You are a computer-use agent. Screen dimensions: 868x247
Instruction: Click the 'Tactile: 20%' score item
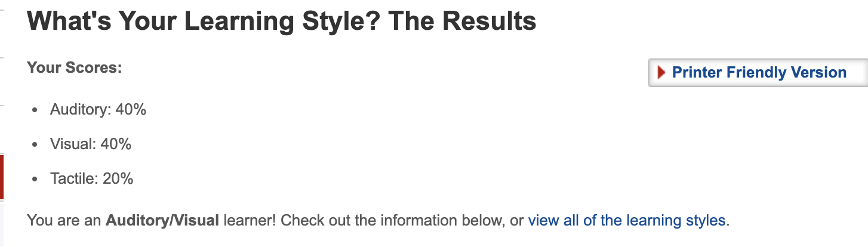pos(91,179)
